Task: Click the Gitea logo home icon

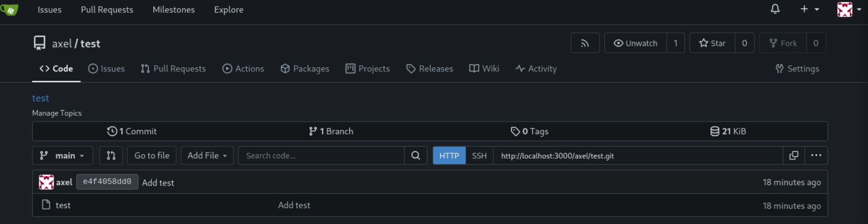Action: coord(10,9)
